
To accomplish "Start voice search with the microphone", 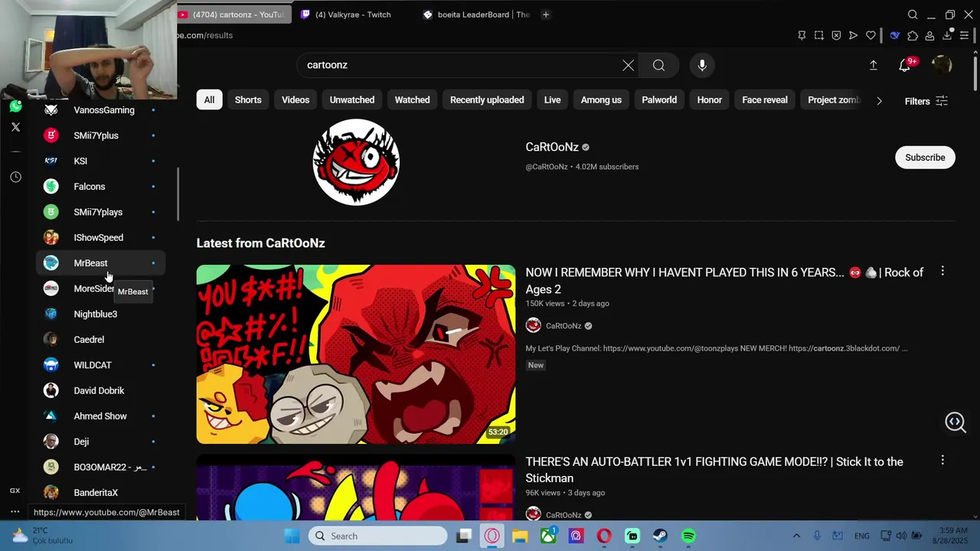I will click(702, 65).
